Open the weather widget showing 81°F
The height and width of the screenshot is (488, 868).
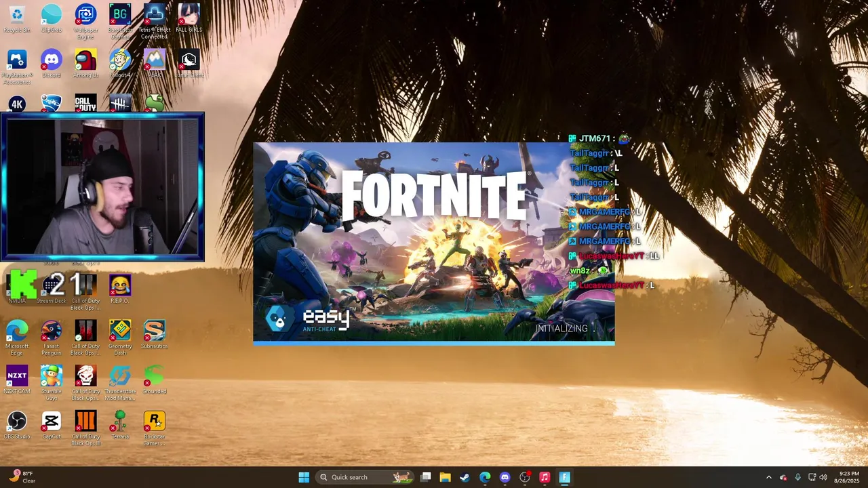(22, 477)
